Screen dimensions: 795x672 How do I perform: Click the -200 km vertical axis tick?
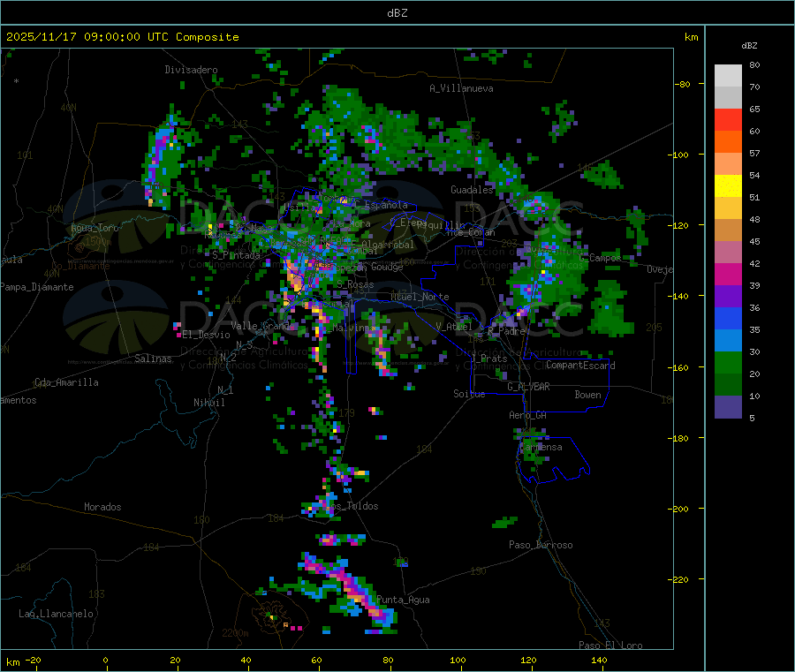tap(678, 509)
